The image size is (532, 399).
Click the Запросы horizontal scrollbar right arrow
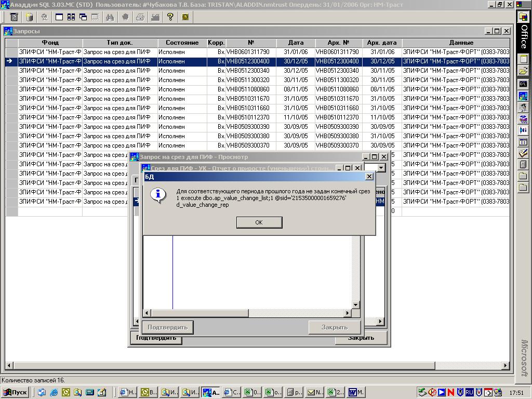point(506,366)
